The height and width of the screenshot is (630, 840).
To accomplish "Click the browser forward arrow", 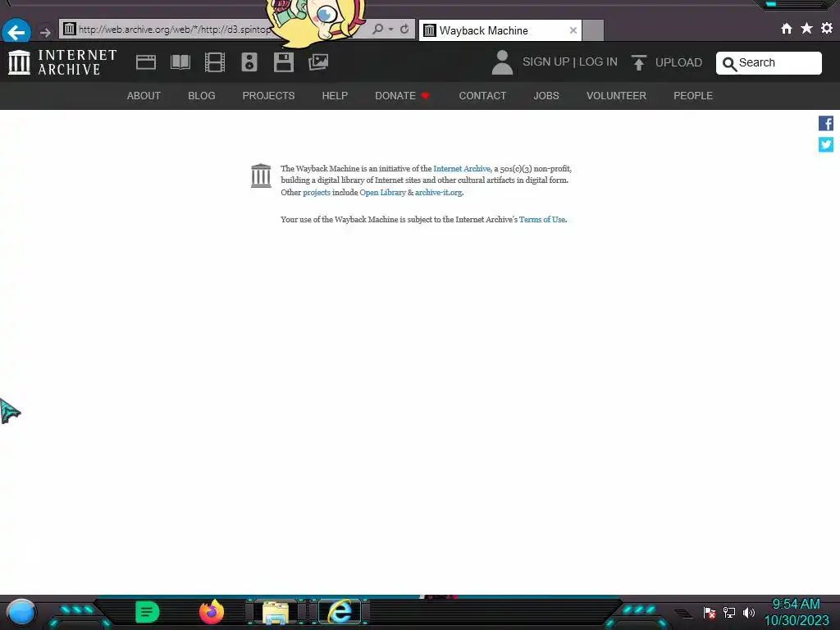I will point(46,33).
